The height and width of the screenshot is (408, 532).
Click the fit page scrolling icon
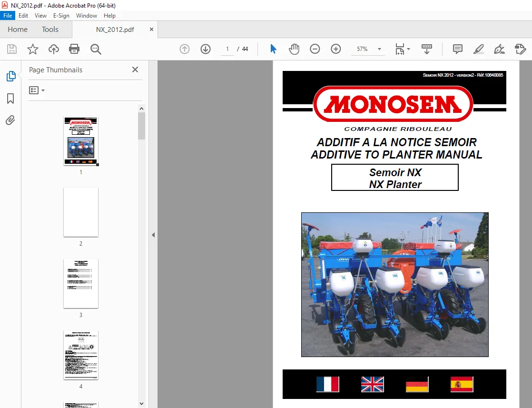400,49
